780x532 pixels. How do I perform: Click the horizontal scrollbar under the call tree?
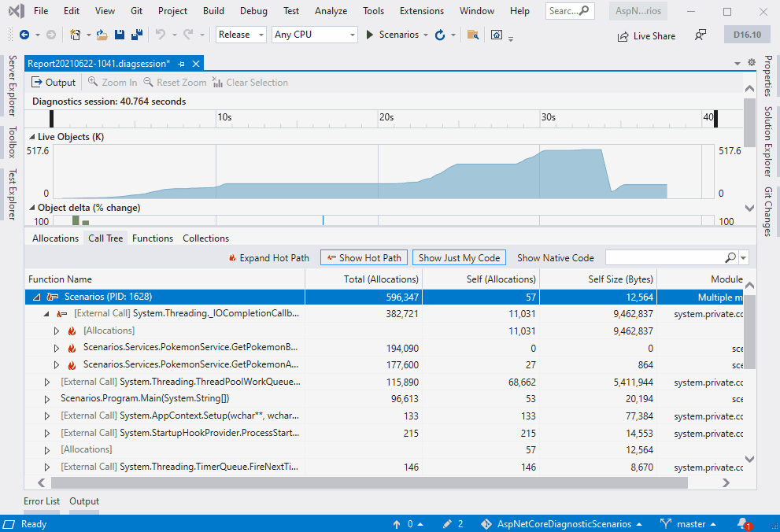click(369, 482)
